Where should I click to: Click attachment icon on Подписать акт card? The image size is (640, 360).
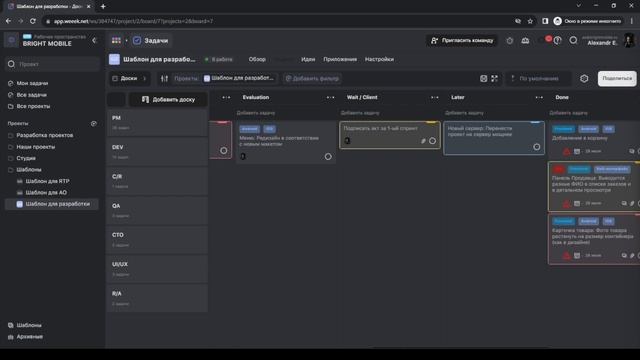(423, 141)
